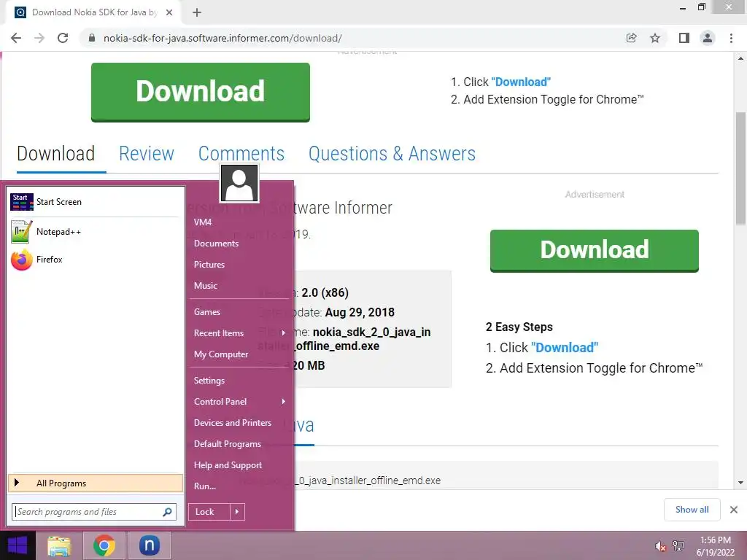The height and width of the screenshot is (560, 747).
Task: Expand All Programs in the Start menu
Action: point(96,483)
